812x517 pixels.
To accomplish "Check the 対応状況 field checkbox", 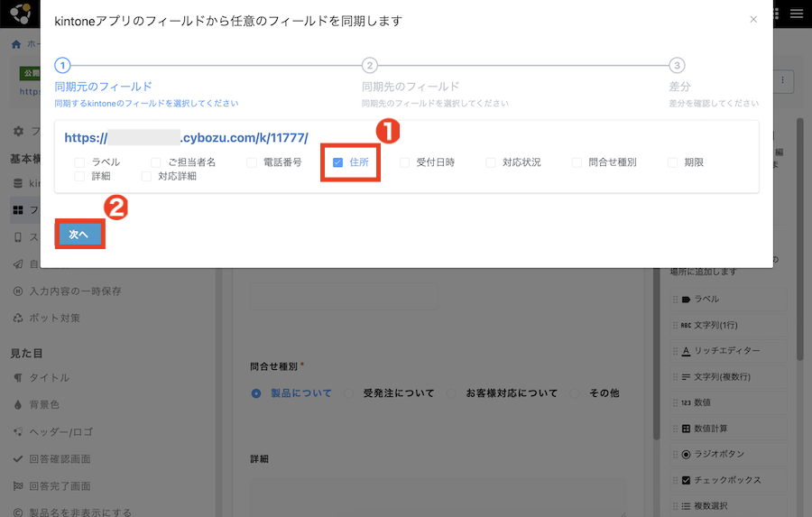I will (491, 162).
